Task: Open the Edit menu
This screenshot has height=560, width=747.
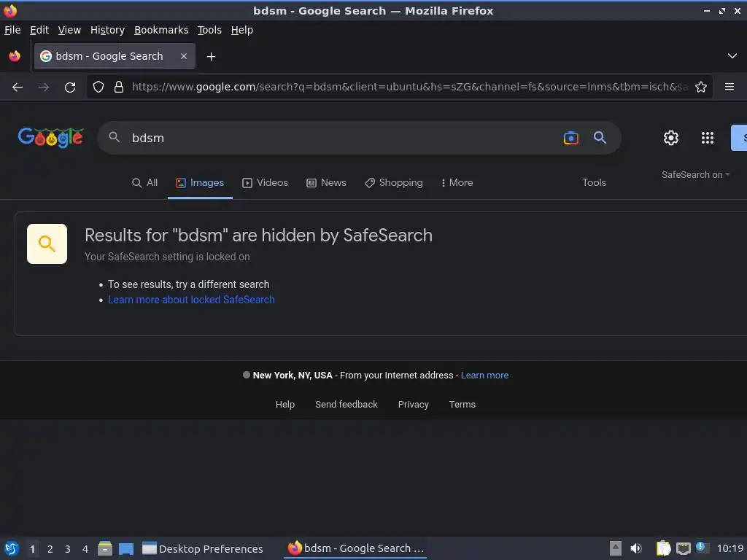Action: [39, 30]
